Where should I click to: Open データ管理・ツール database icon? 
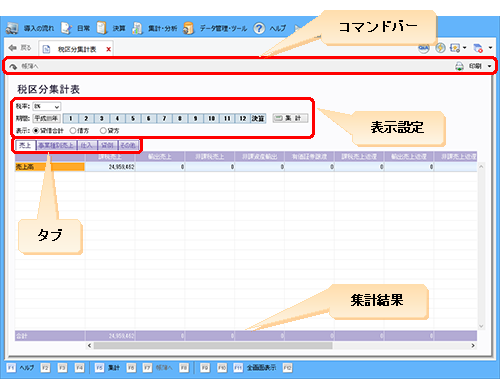[189, 28]
